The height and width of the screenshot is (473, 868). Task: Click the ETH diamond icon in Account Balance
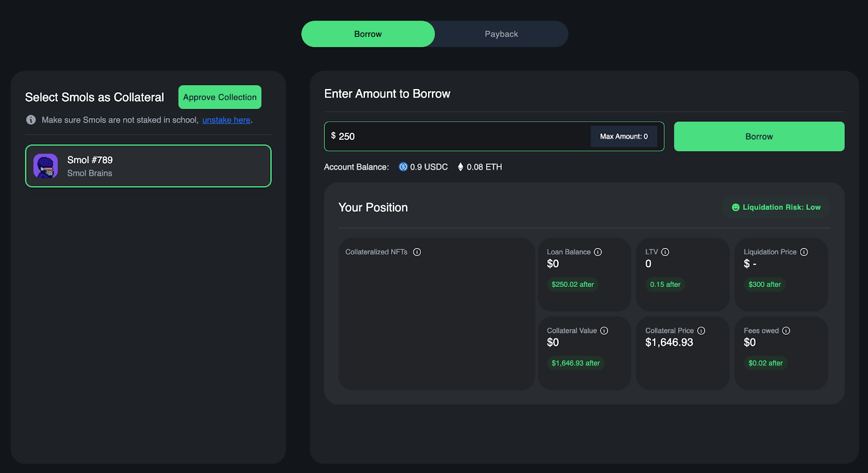[461, 167]
